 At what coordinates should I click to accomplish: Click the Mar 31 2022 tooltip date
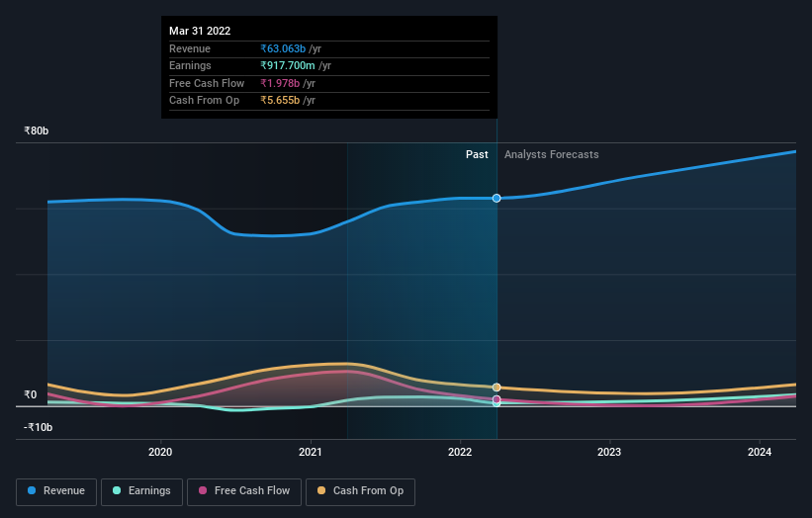200,31
